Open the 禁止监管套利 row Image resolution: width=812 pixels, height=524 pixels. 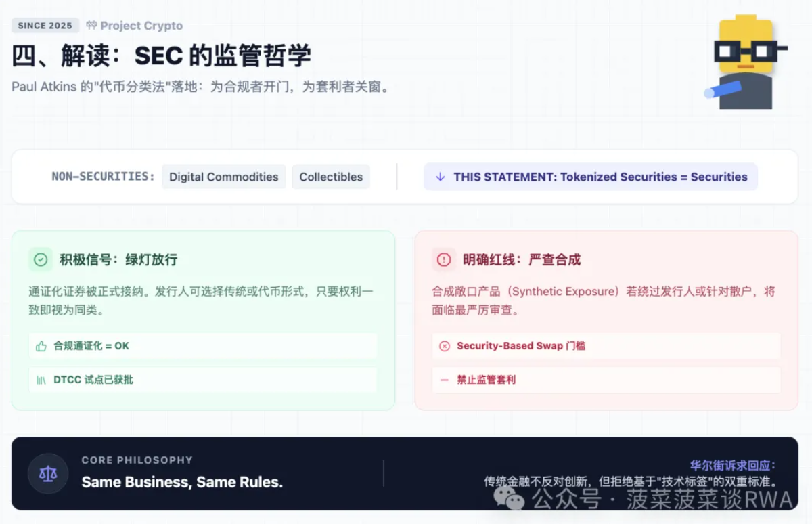606,380
